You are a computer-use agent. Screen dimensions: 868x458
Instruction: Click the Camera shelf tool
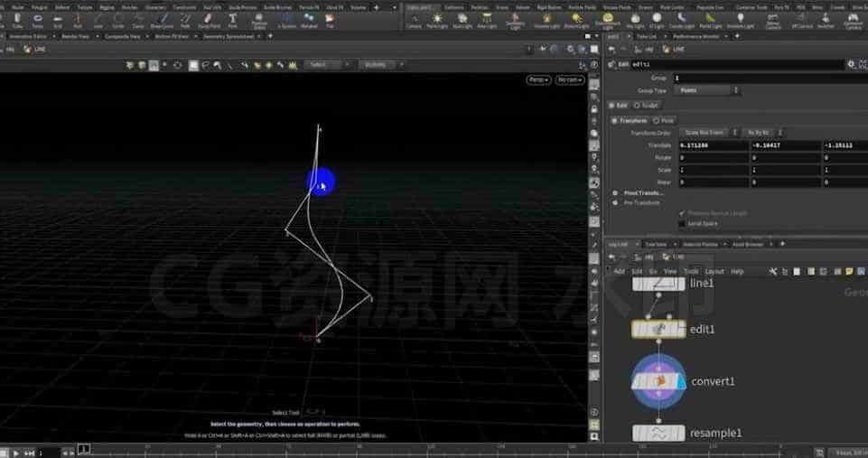[414, 21]
